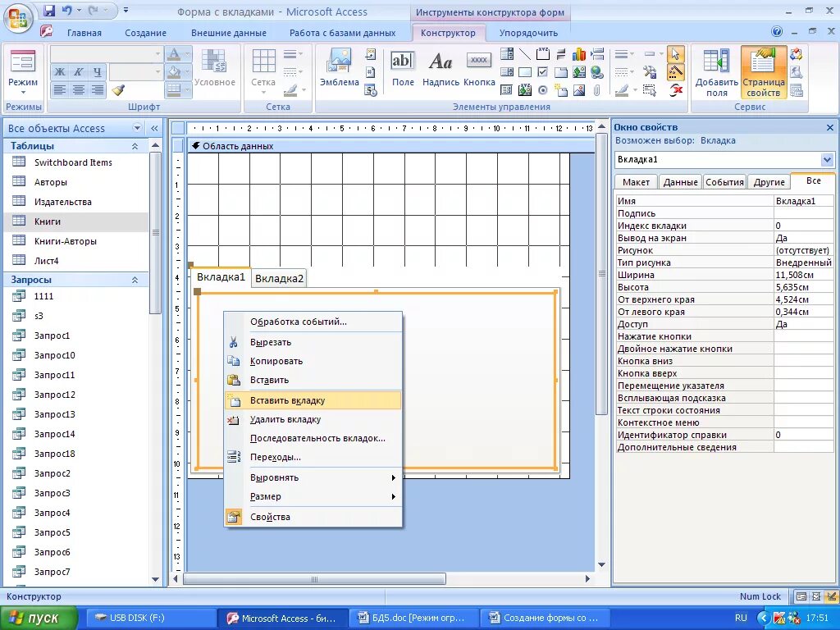
Task: Toggle center text alignment
Action: 78,89
